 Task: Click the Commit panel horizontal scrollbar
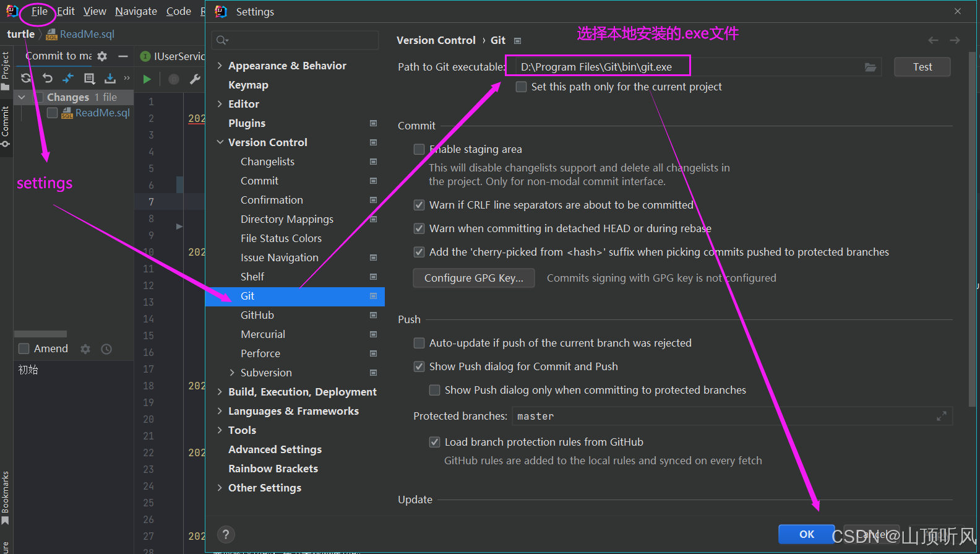click(40, 334)
